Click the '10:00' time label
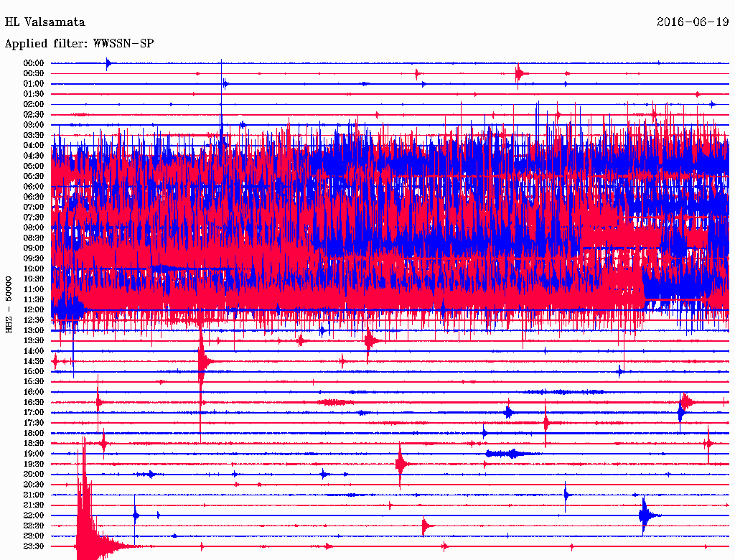Image resolution: width=735 pixels, height=560 pixels. [x=34, y=269]
